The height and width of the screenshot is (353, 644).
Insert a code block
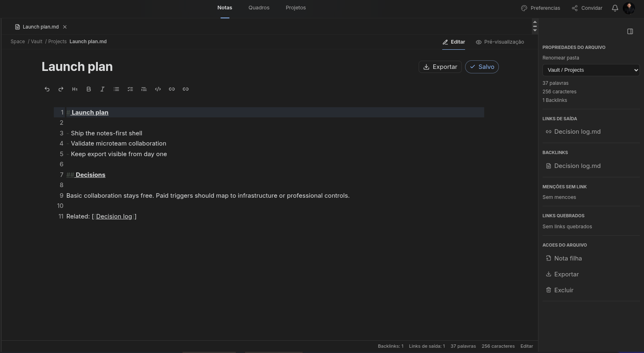click(x=158, y=89)
